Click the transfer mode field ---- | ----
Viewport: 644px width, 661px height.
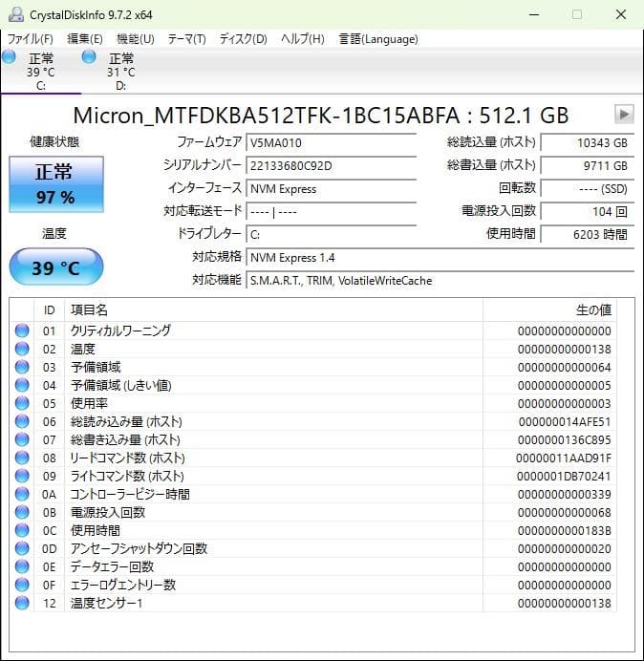coord(332,212)
